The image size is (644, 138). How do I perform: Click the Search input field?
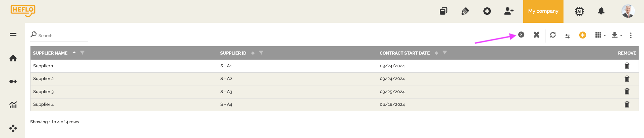62,36
